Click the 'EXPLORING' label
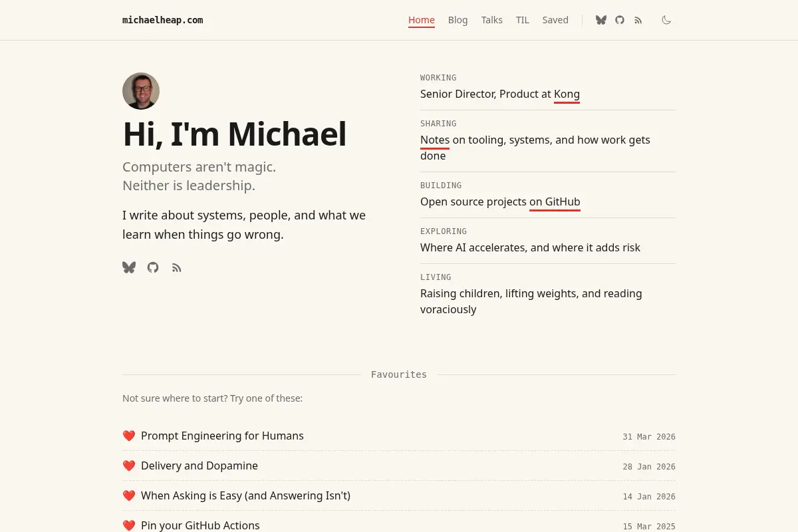This screenshot has height=532, width=798. 444,231
